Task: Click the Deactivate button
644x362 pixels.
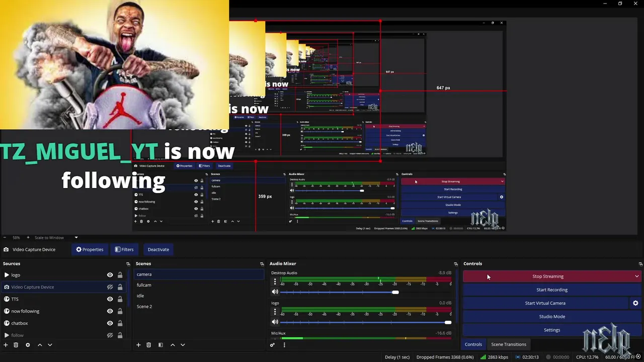Action: click(158, 249)
